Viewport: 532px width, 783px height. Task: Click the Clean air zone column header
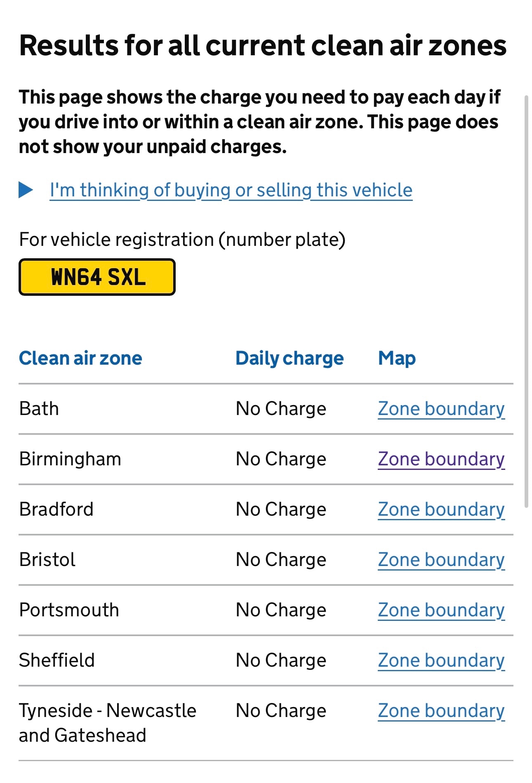(80, 358)
